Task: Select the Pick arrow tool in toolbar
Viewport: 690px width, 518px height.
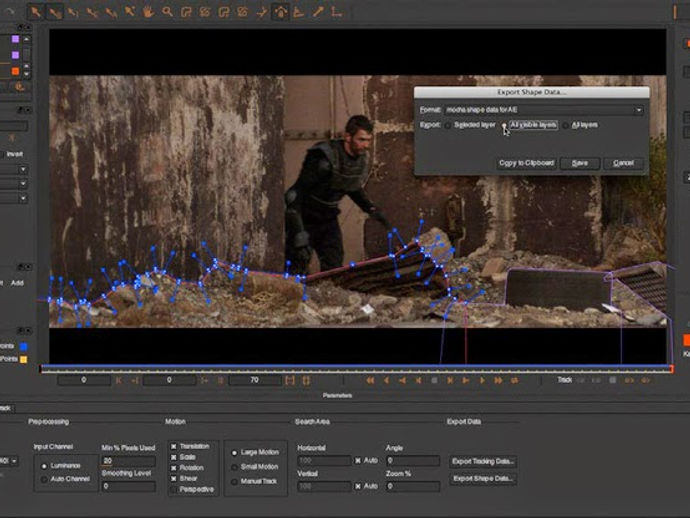Action: [36, 12]
